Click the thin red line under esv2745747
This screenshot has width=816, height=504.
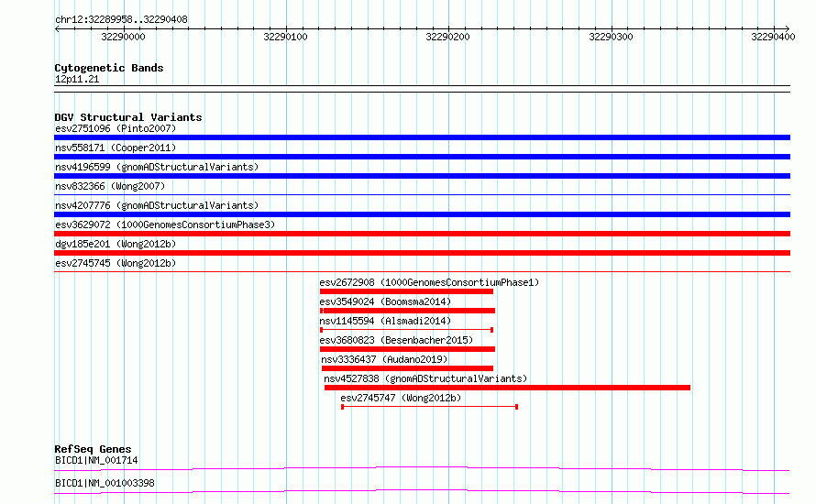coord(429,407)
